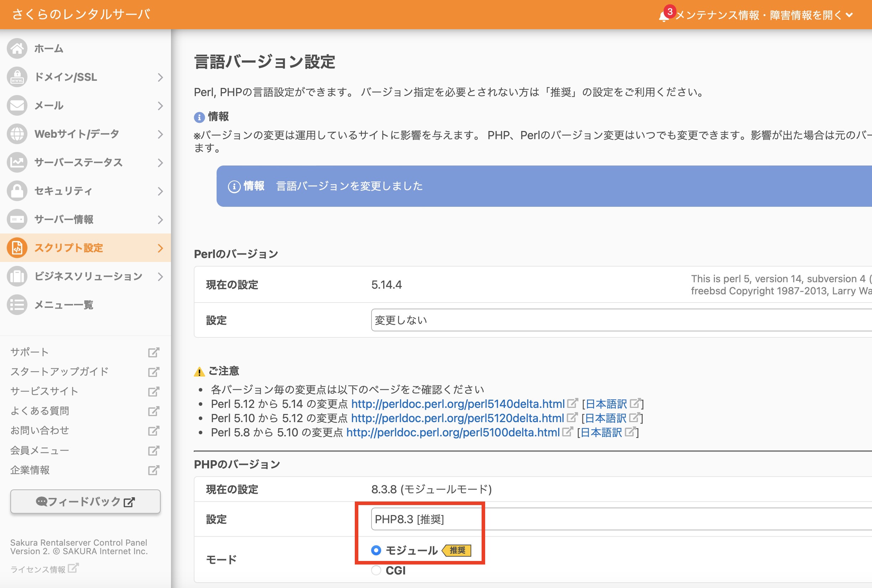This screenshot has height=588, width=872.
Task: Open the 会員メニュー sidebar link
Action: pyautogui.click(x=40, y=450)
